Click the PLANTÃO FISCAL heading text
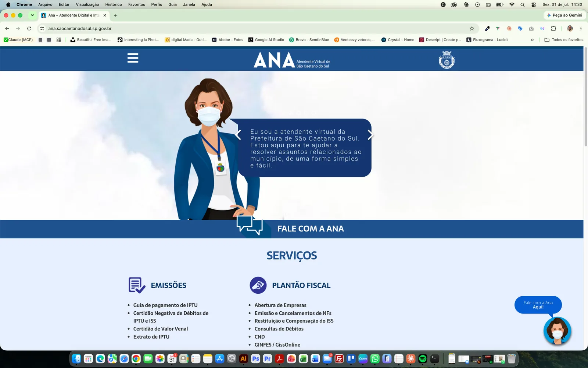 click(x=301, y=285)
